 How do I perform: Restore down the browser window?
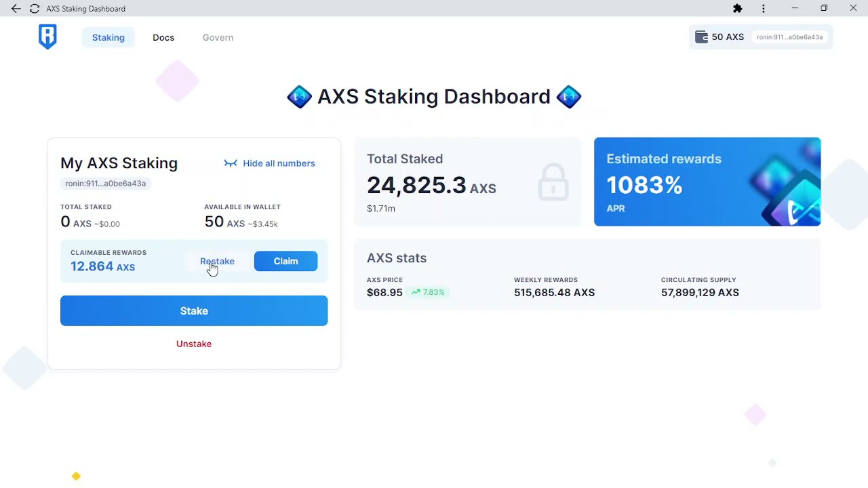824,9
